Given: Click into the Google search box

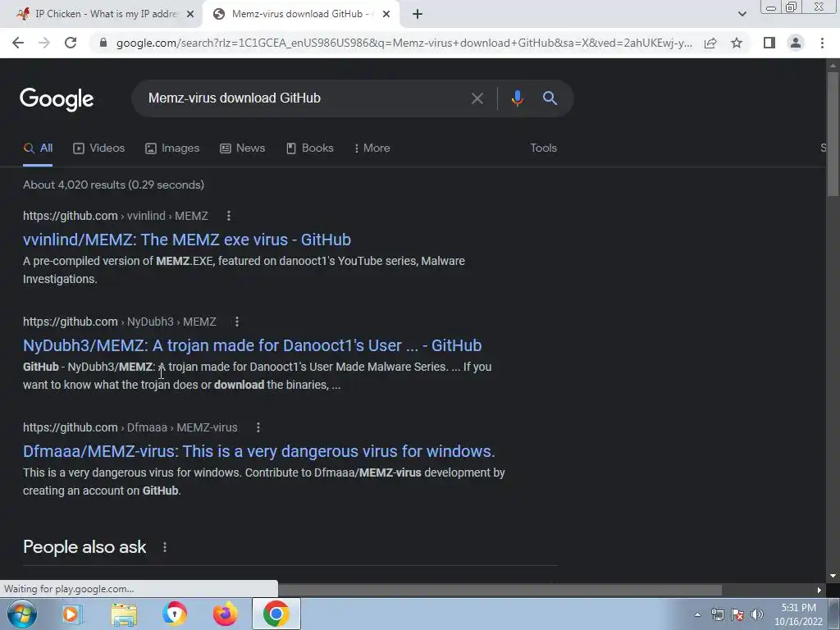Looking at the screenshot, I should [x=300, y=98].
